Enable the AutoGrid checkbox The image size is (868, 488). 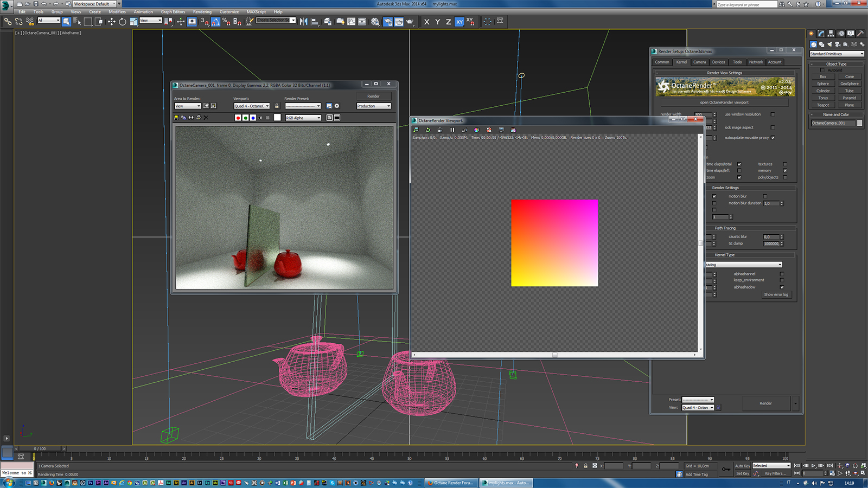[822, 70]
